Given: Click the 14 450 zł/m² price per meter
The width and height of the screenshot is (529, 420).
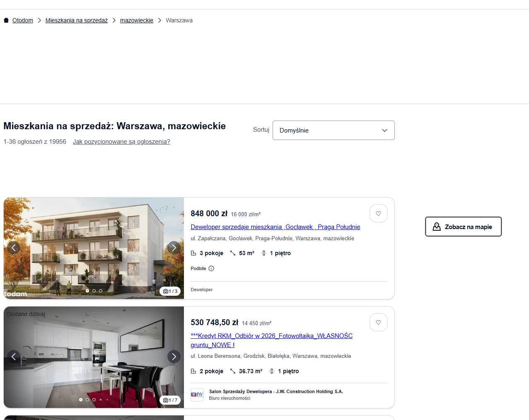Looking at the screenshot, I should click(x=257, y=323).
